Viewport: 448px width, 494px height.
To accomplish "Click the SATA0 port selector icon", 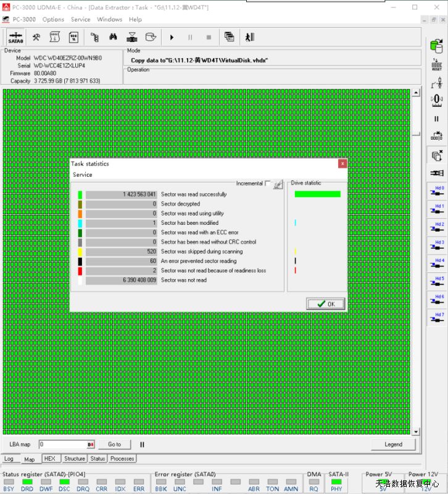I will pyautogui.click(x=16, y=37).
